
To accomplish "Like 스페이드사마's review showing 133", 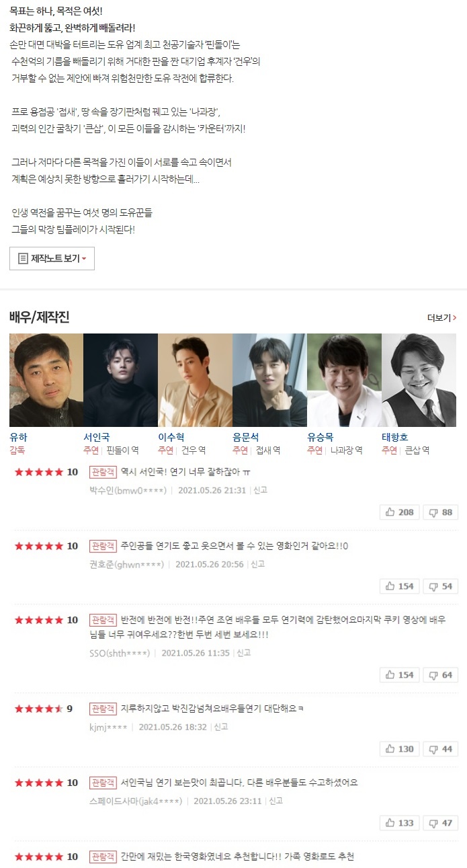I will 400,822.
